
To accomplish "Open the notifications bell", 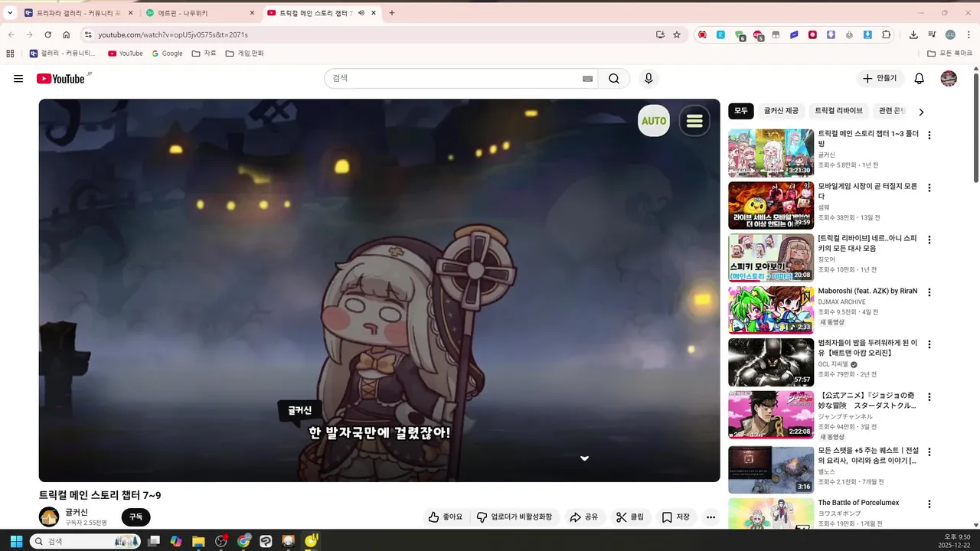I will pyautogui.click(x=920, y=79).
